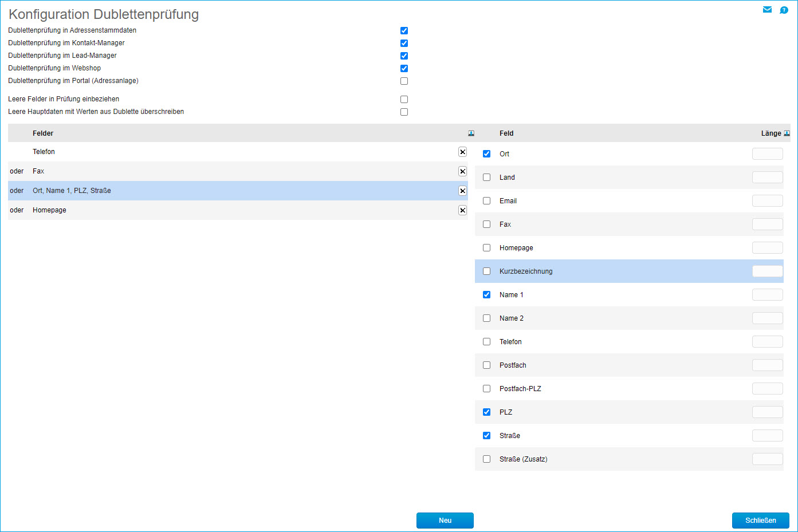This screenshot has height=532, width=798.
Task: Select the Telefon row in Felder list
Action: point(229,152)
